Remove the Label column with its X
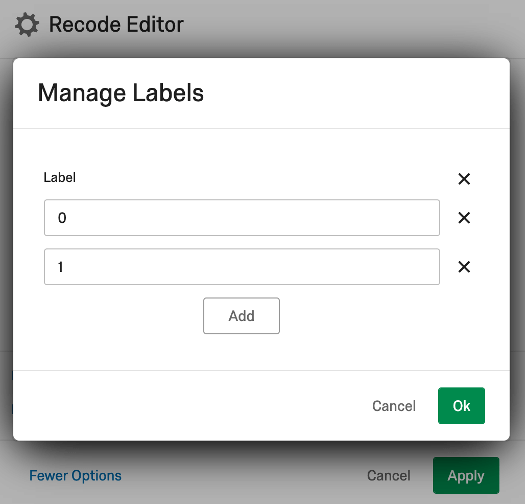This screenshot has width=525, height=504. click(464, 179)
